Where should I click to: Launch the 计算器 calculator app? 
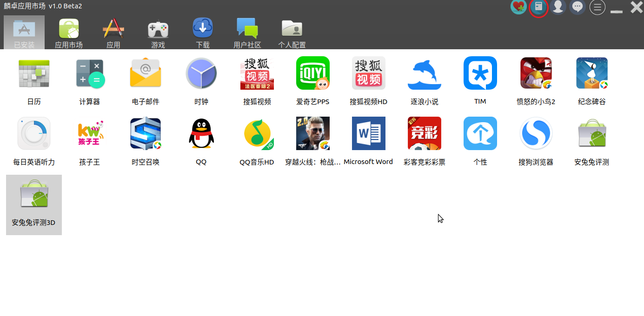point(90,73)
